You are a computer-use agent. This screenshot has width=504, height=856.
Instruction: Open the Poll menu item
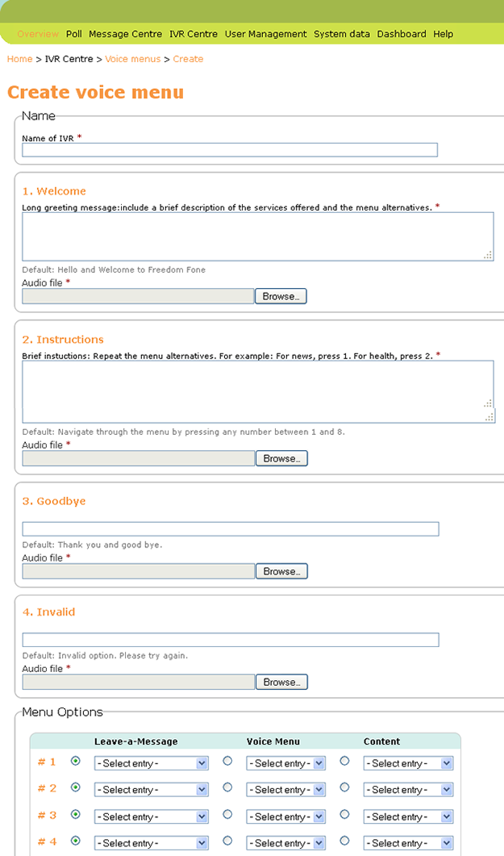pos(74,34)
